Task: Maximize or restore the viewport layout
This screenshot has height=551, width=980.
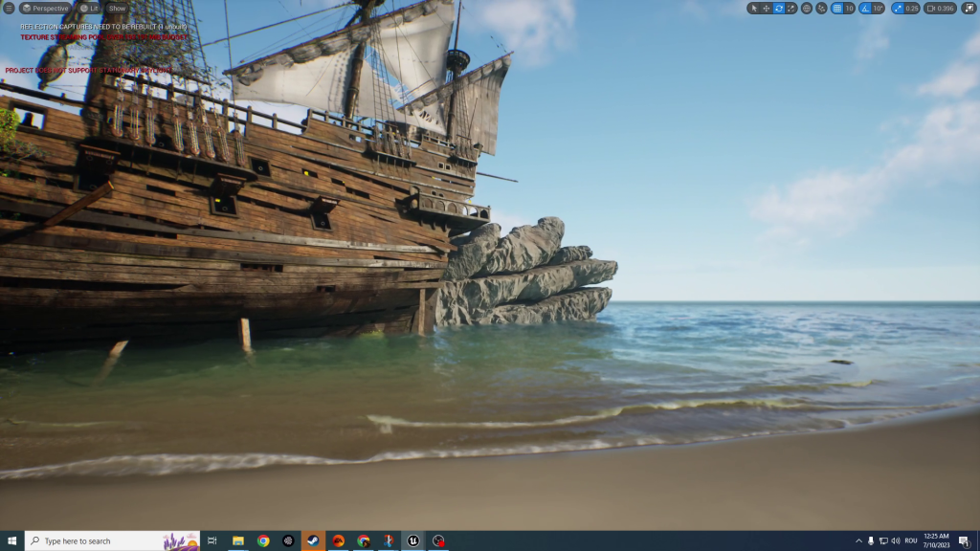Action: point(969,9)
